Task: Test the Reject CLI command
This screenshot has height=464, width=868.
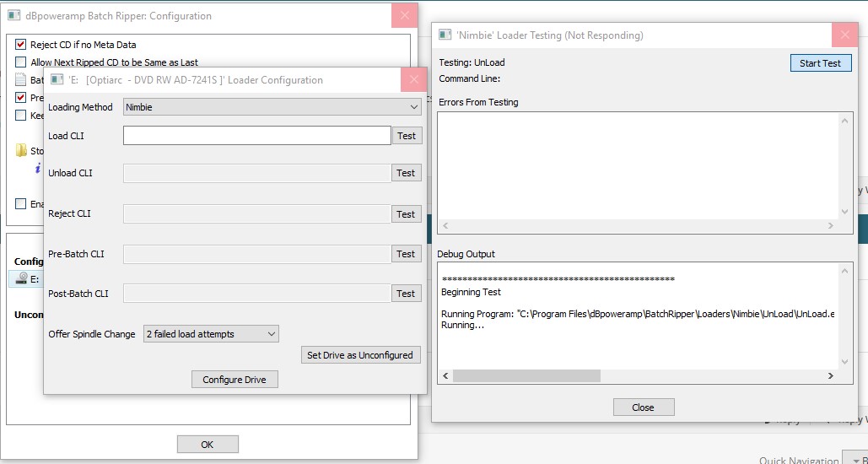Action: [x=407, y=213]
